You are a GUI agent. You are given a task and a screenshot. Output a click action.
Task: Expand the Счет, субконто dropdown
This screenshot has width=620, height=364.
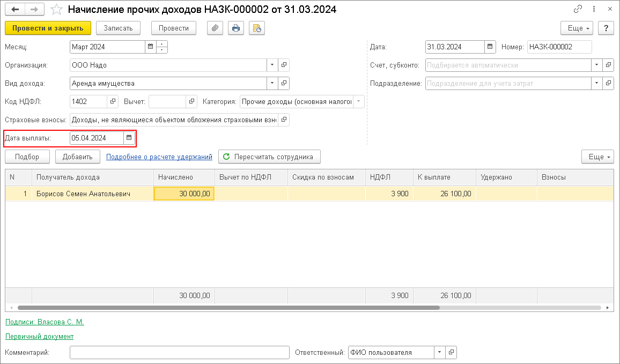[x=597, y=65]
